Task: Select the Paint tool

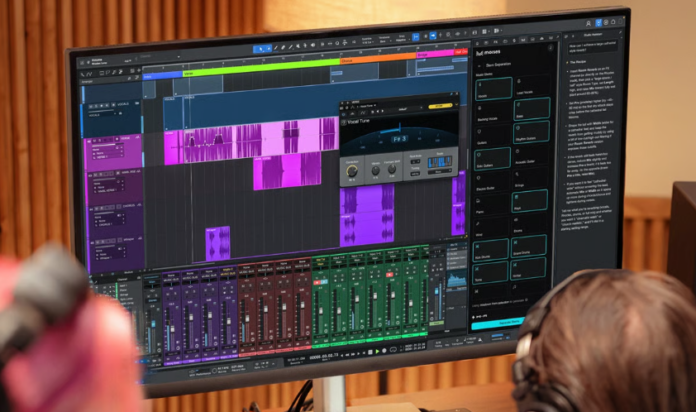Action: 290,47
